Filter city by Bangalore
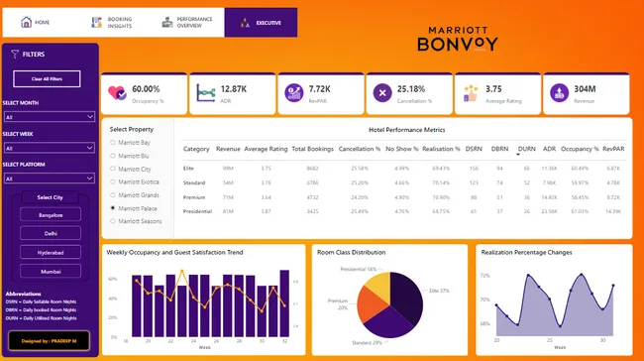Image resolution: width=644 pixels, height=361 pixels. coord(51,215)
